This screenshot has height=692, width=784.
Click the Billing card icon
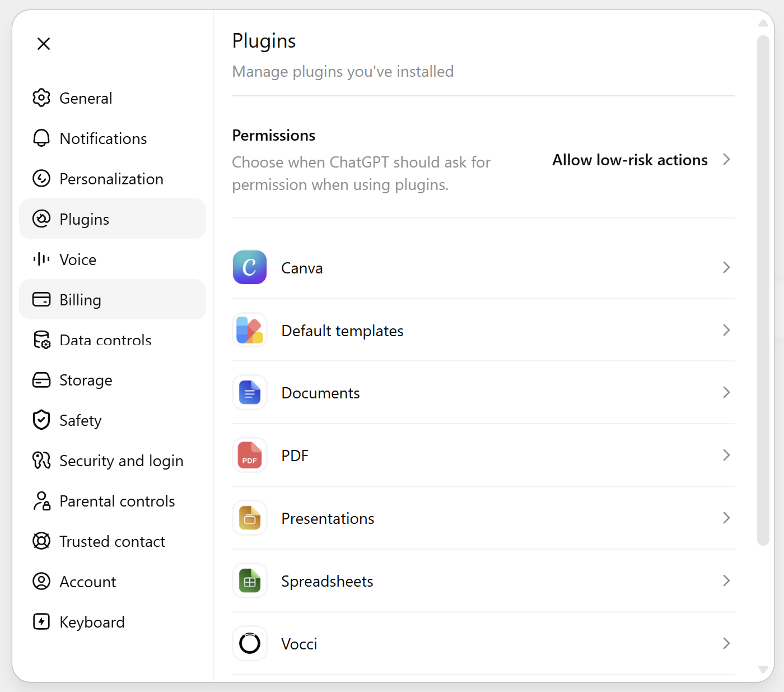coord(41,300)
